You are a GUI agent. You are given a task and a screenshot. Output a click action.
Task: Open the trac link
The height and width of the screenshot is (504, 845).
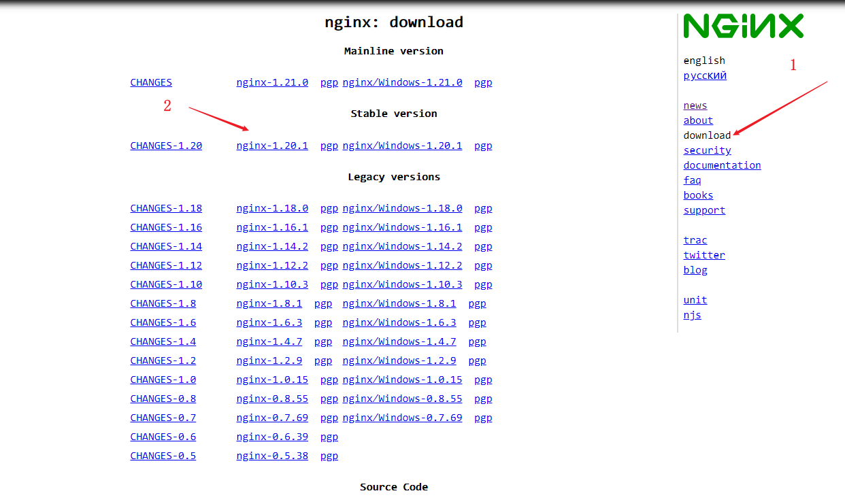pos(695,240)
